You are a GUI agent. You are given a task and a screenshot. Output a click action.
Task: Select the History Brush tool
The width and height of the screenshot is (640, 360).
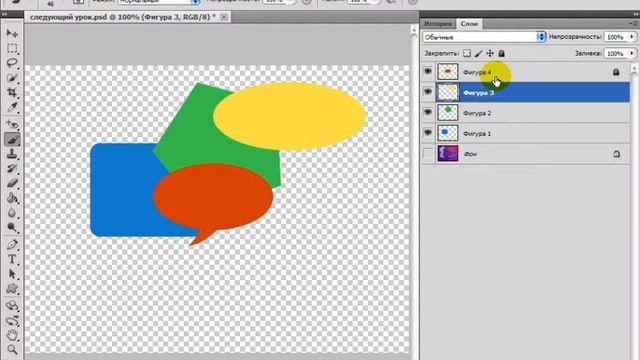pos(12,169)
